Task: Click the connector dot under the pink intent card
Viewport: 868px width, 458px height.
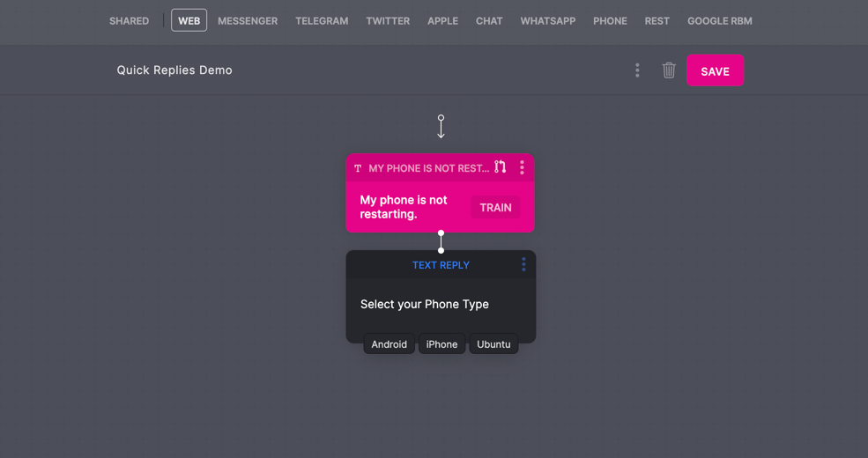Action: coord(441,233)
